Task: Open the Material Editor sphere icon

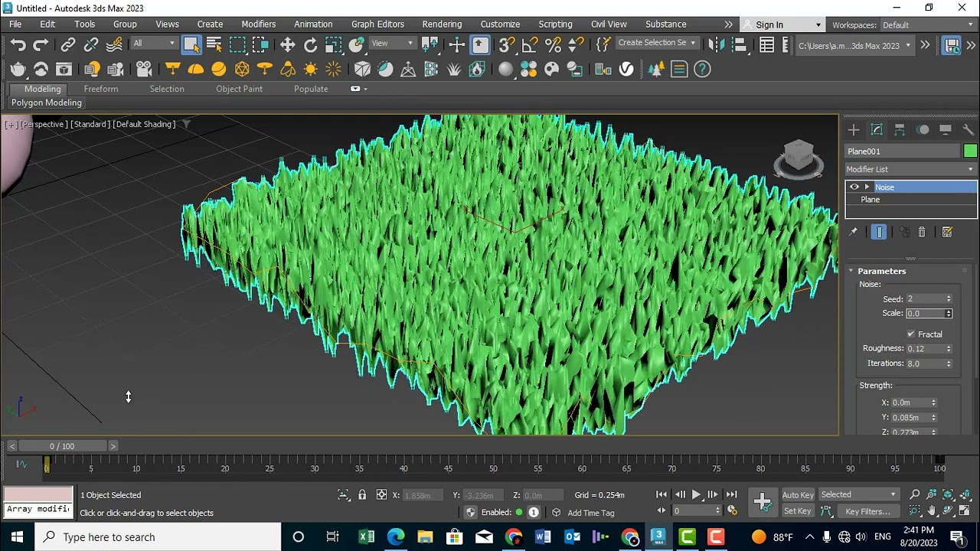Action: (506, 70)
